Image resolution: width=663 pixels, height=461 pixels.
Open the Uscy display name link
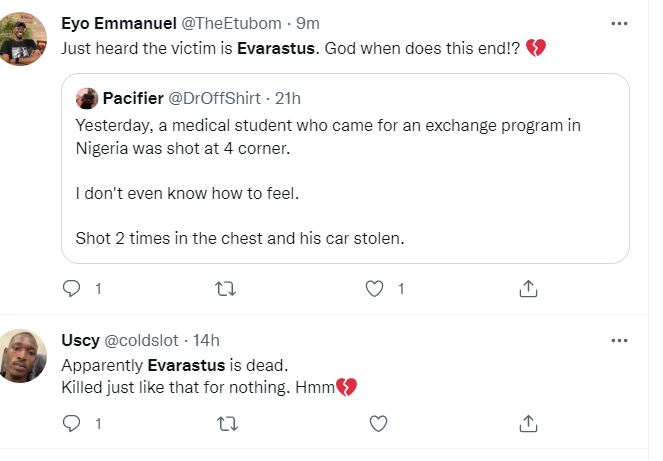click(x=81, y=341)
